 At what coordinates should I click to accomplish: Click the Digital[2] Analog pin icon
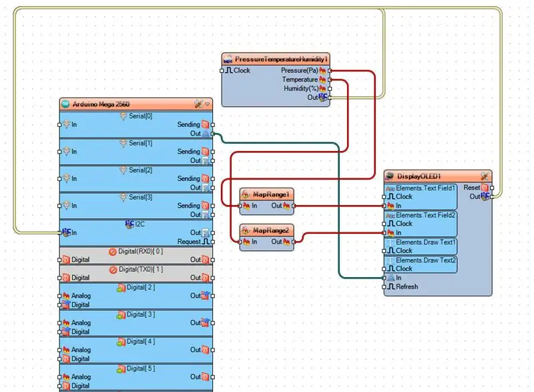(66, 296)
